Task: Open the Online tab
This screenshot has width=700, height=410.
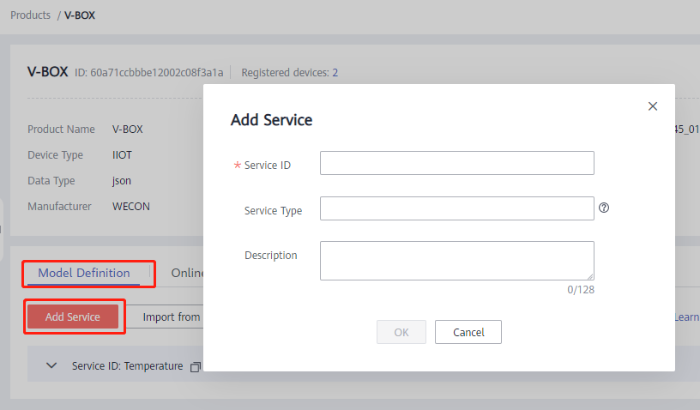Action: [187, 273]
